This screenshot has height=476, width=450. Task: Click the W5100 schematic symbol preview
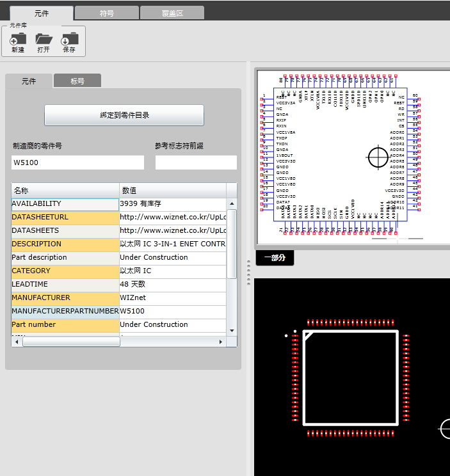point(341,155)
